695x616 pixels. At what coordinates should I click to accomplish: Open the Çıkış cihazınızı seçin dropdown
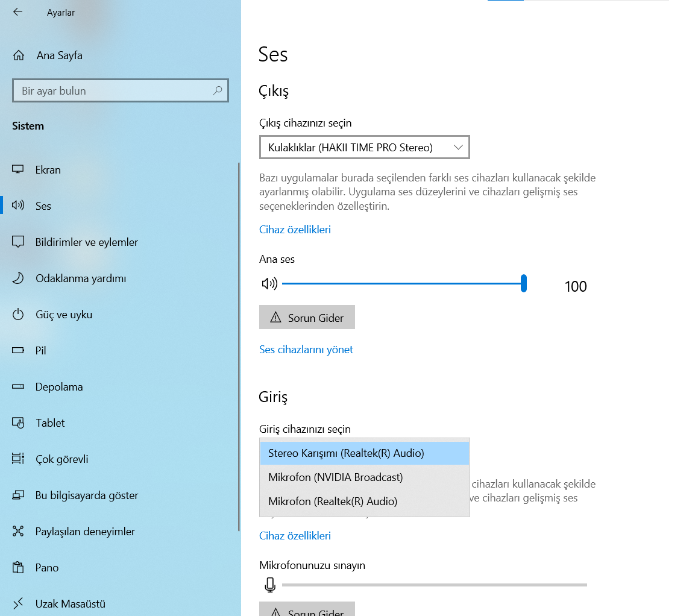pyautogui.click(x=364, y=147)
